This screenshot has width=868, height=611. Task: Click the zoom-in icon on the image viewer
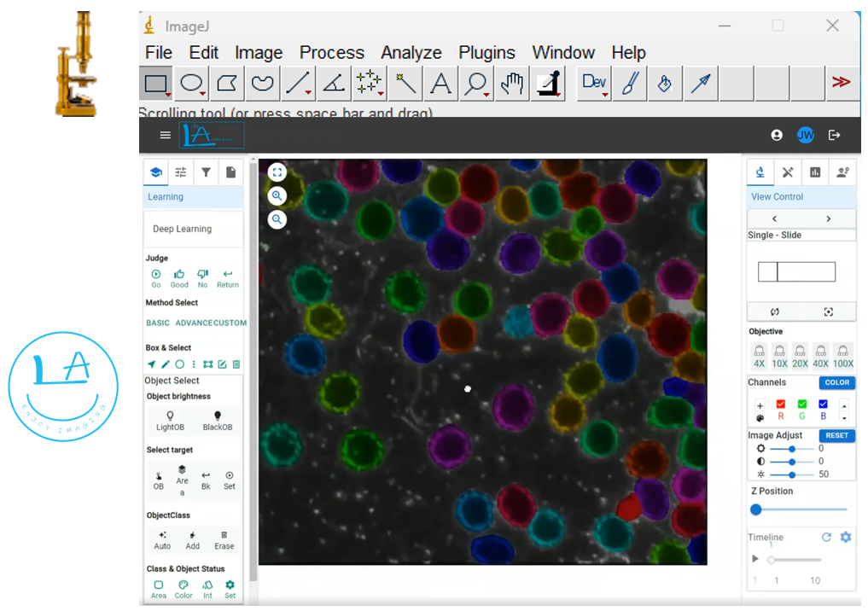tap(277, 195)
